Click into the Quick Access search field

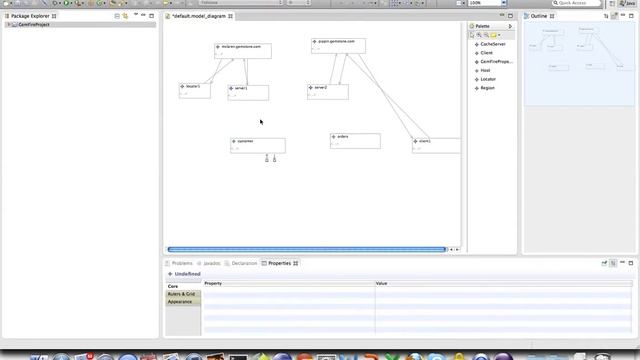coord(576,3)
